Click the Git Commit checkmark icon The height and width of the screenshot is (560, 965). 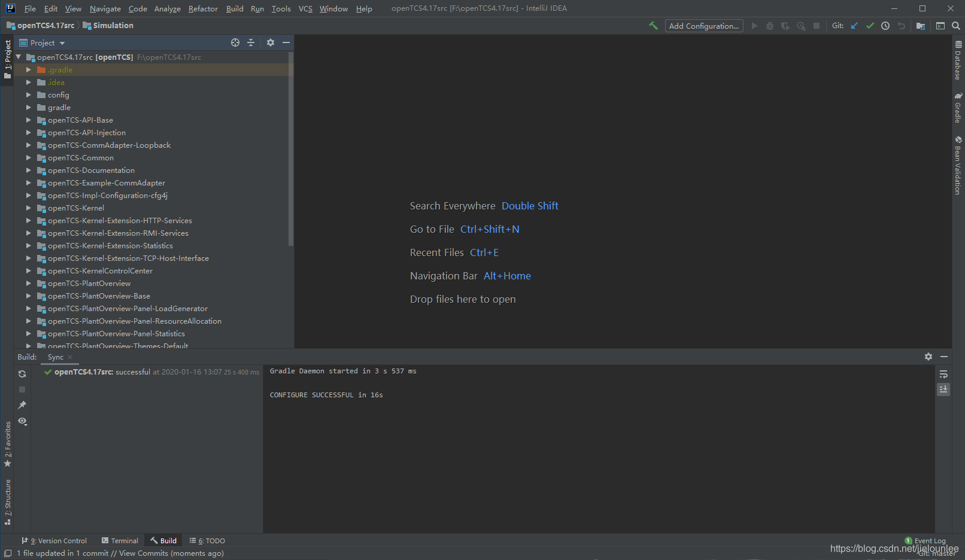tap(870, 26)
